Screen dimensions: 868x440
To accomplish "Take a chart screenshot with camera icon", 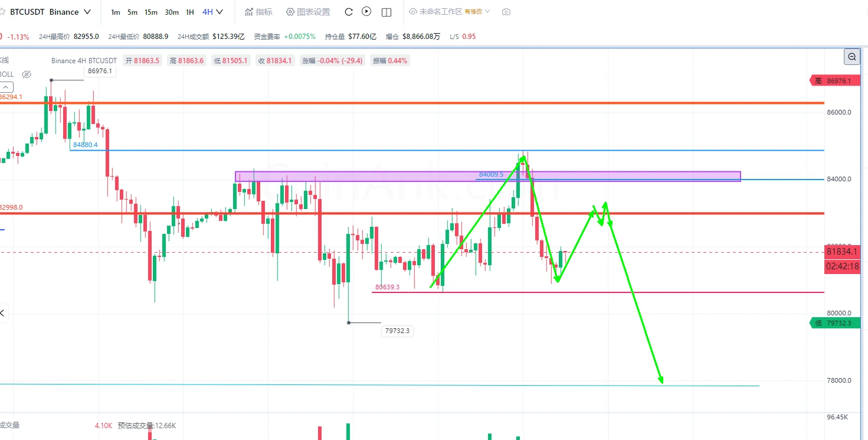I will tap(506, 12).
